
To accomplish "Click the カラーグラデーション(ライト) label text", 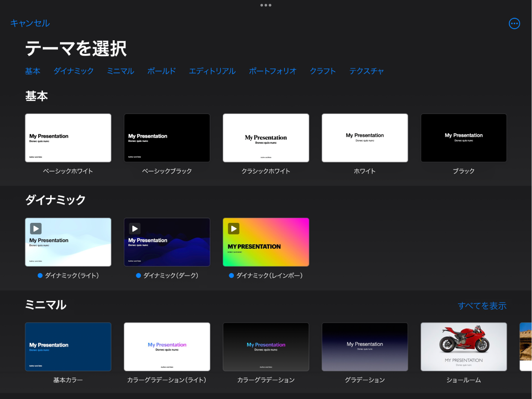I will click(x=167, y=380).
